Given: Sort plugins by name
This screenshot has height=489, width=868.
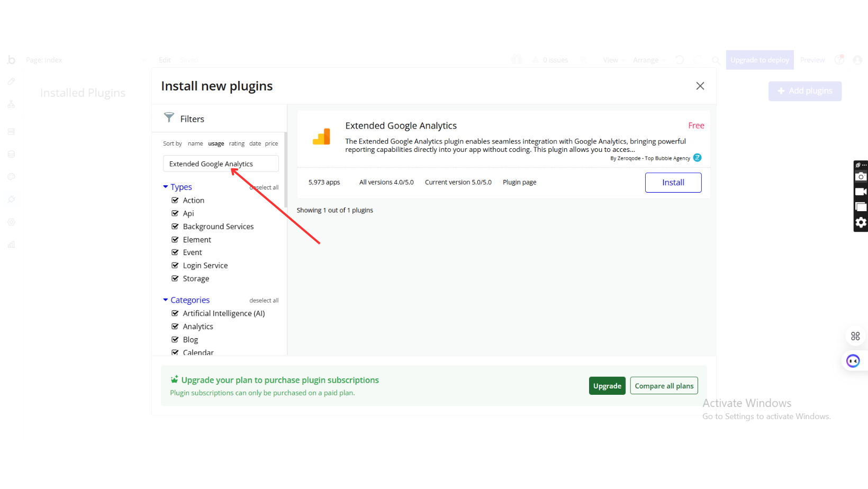Looking at the screenshot, I should click(195, 143).
